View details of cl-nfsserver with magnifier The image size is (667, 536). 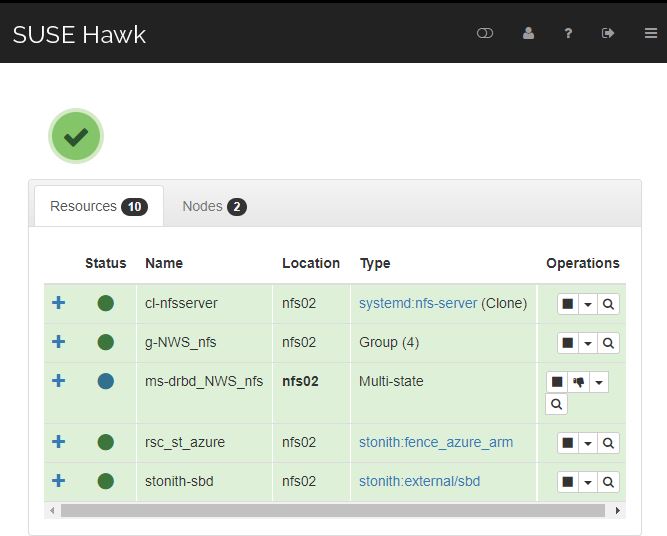608,304
